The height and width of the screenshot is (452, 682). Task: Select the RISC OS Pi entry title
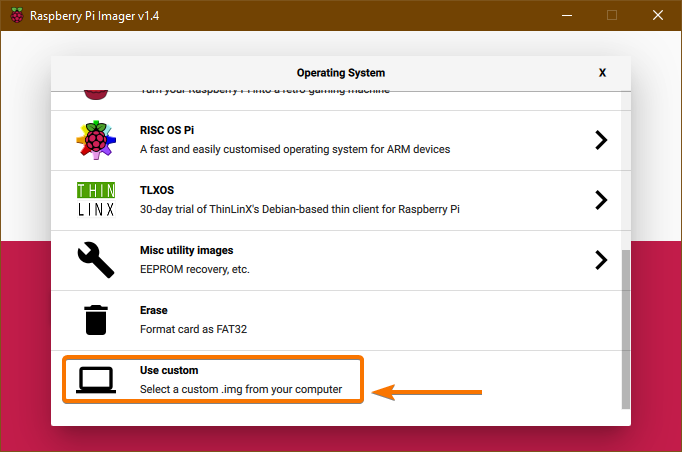(167, 130)
